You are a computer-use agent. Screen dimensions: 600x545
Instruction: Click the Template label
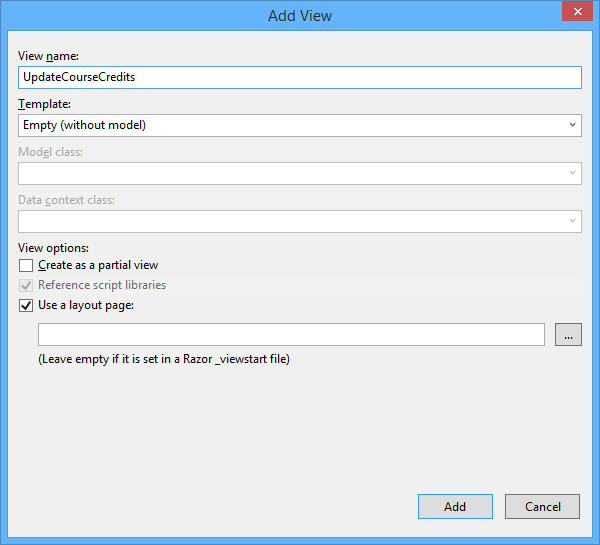[44, 104]
